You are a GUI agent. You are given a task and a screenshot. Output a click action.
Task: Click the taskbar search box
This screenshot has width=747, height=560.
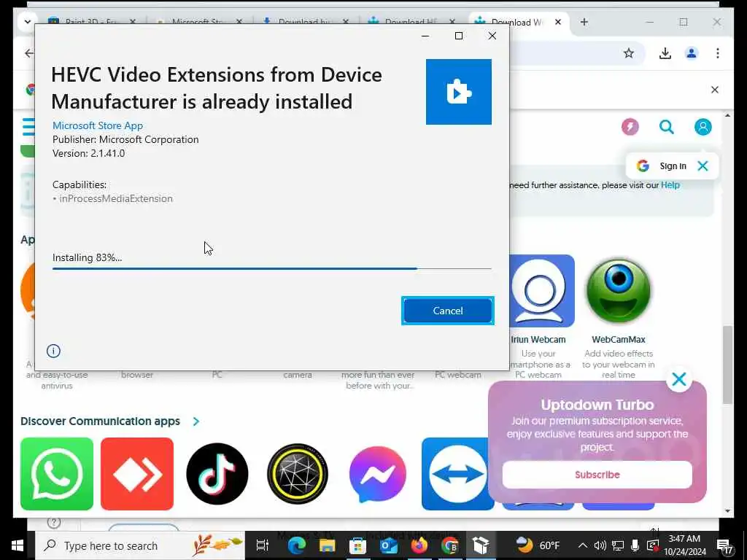click(141, 545)
